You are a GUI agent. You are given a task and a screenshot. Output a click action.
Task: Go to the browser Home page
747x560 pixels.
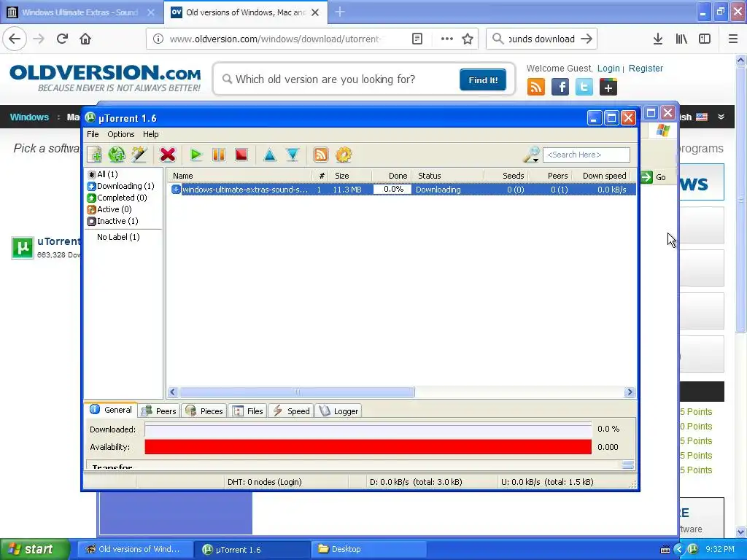point(85,39)
